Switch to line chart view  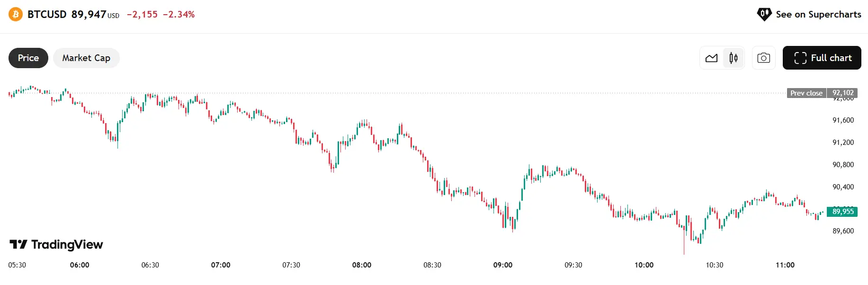tap(712, 58)
